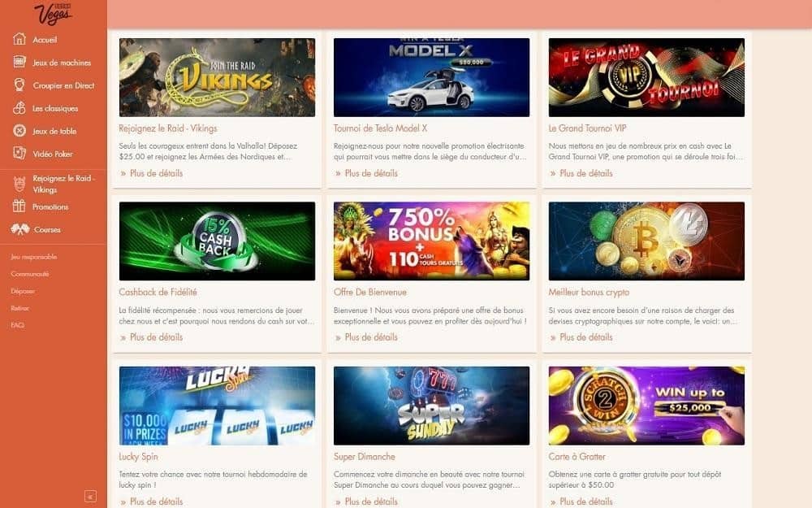Select the Vikings raid helmet icon
Screen dimensions: 812x508
tap(19, 184)
